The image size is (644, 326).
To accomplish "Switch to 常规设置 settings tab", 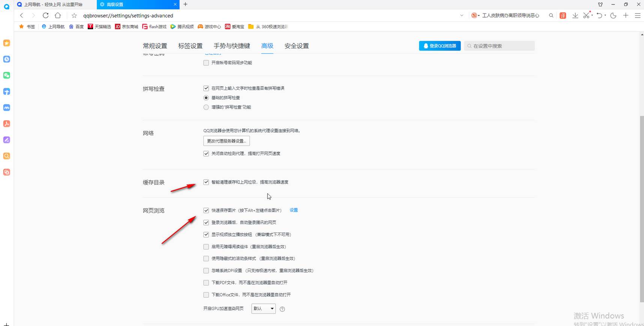I will [x=155, y=46].
